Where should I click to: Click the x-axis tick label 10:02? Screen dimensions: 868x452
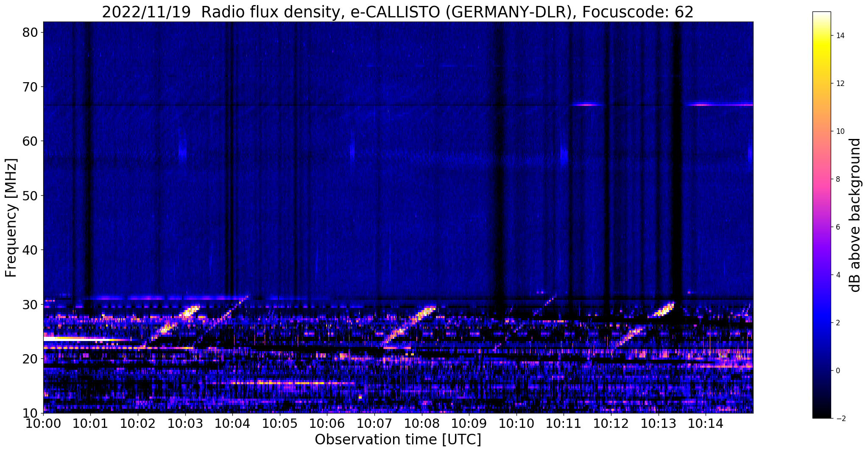[138, 423]
